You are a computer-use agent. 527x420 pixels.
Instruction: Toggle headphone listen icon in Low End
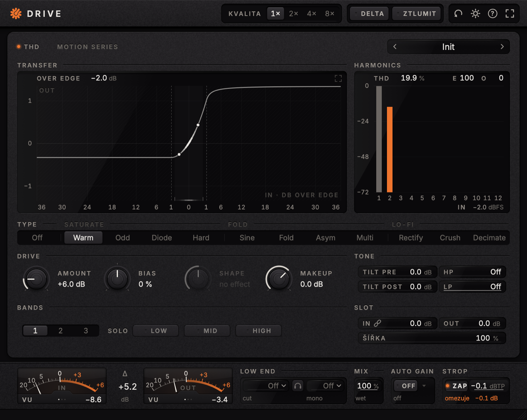pos(298,386)
